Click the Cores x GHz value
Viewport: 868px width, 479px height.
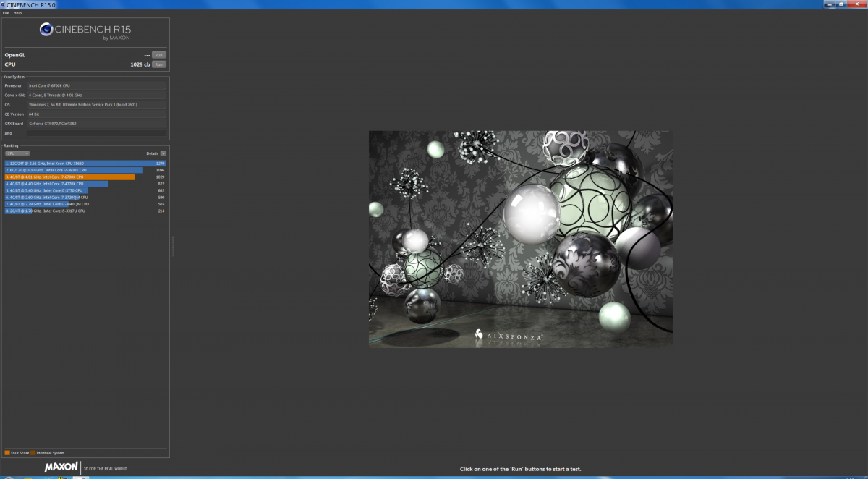pyautogui.click(x=96, y=95)
